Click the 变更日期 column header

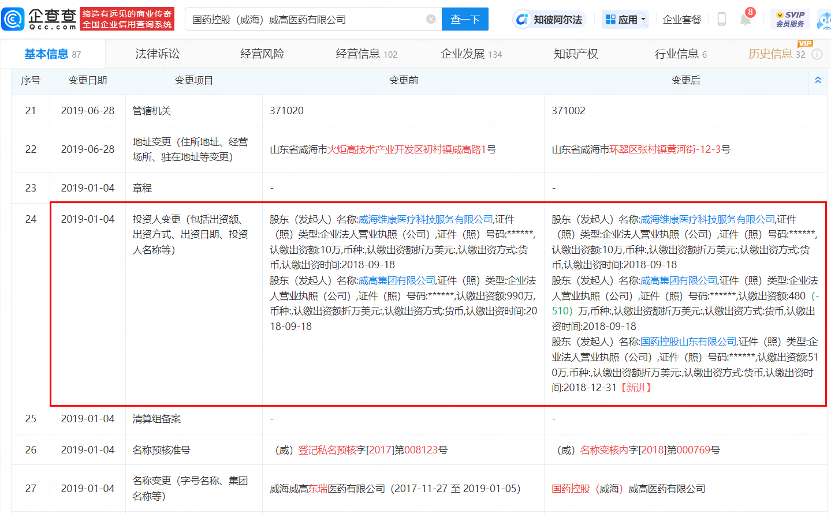[x=88, y=80]
